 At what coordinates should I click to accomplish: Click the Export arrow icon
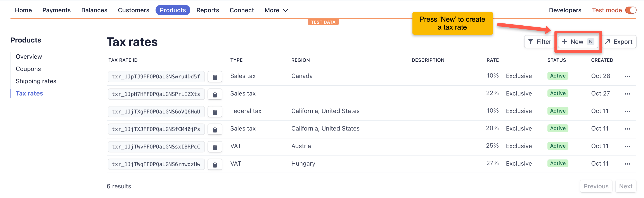tap(608, 42)
